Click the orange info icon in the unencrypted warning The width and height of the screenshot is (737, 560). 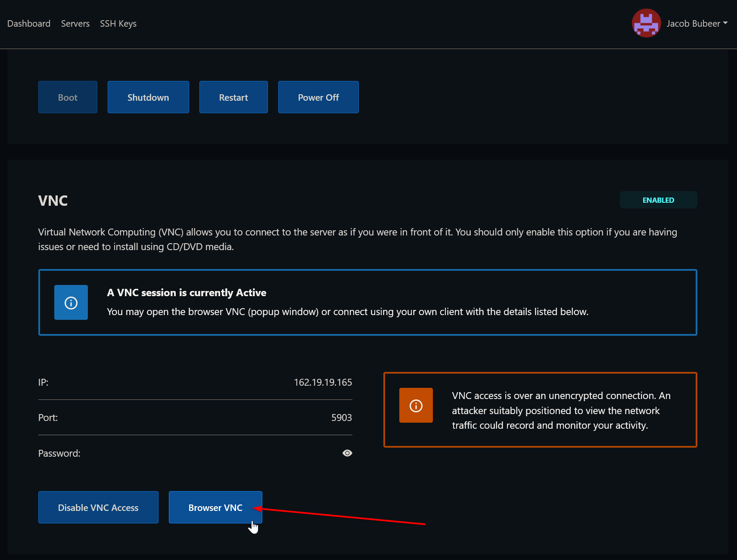(416, 405)
